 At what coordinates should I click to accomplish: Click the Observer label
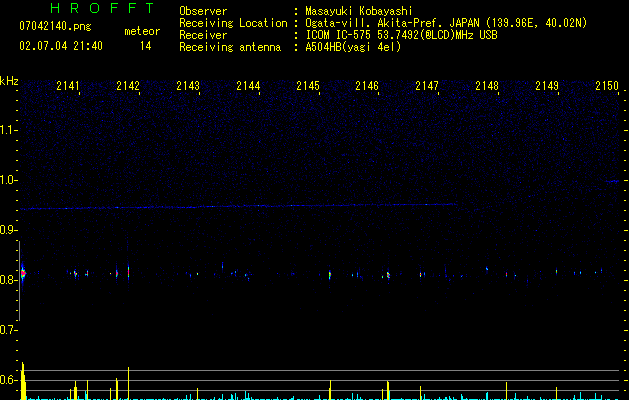tap(203, 11)
